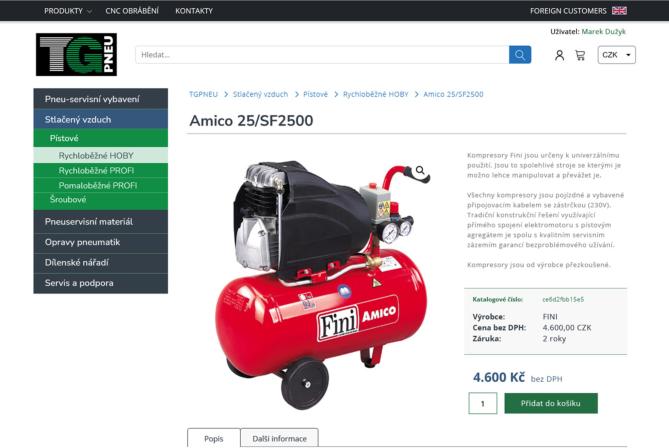Screen dimensions: 669x448
Task: Click the Přidat do košíku button
Action: 551,403
